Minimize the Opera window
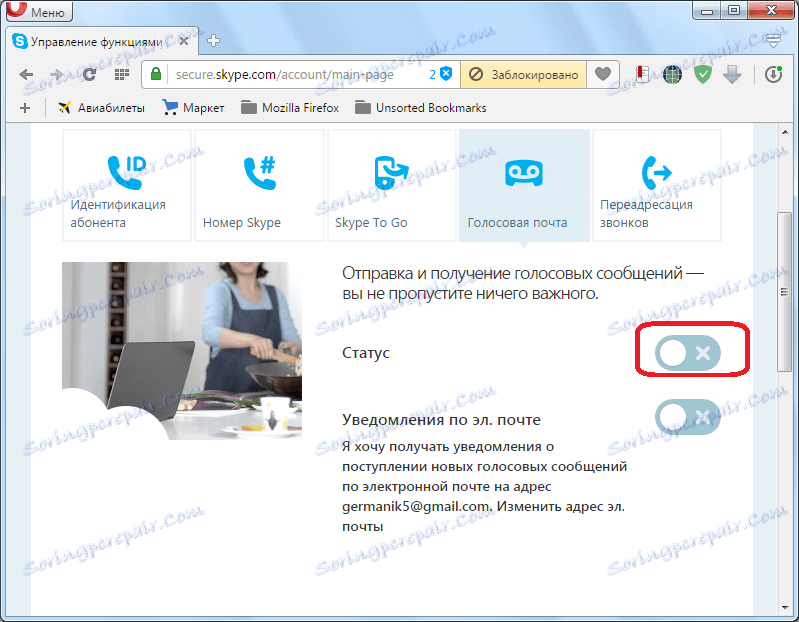This screenshot has height=622, width=799. [707, 10]
